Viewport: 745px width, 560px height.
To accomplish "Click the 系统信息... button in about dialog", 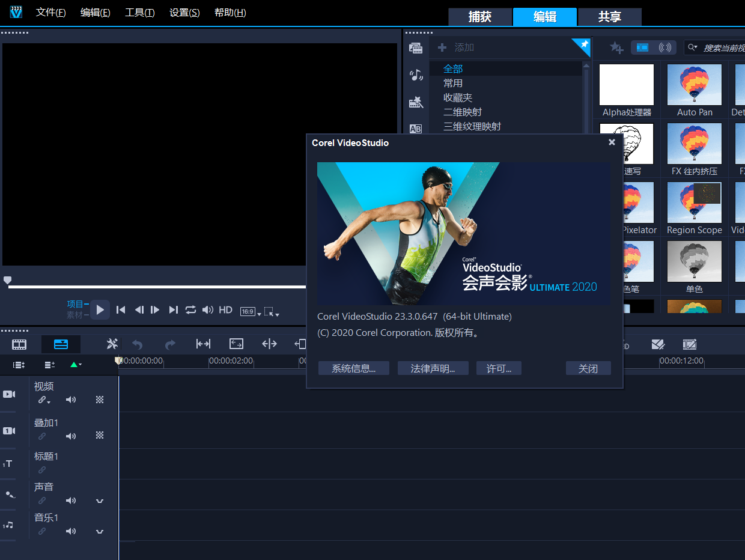I will click(x=354, y=368).
